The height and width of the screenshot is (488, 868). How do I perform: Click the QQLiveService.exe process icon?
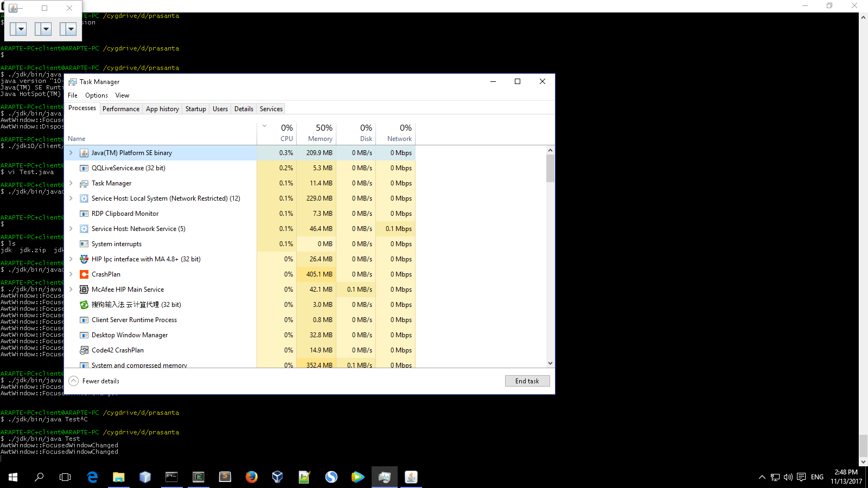click(84, 168)
